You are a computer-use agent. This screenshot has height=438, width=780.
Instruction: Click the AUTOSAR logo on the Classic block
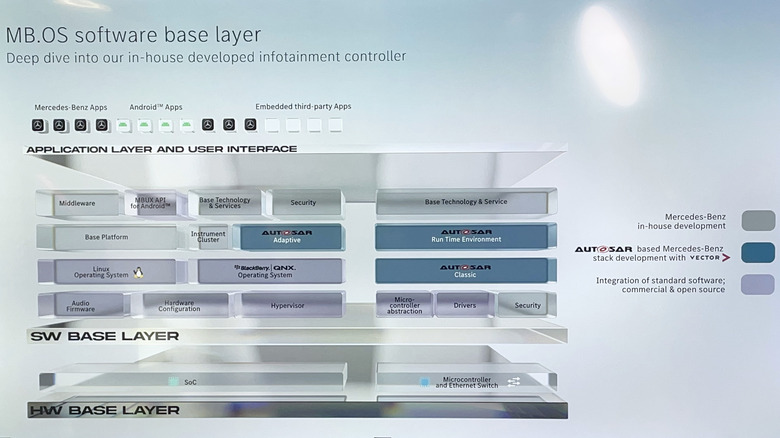point(465,267)
